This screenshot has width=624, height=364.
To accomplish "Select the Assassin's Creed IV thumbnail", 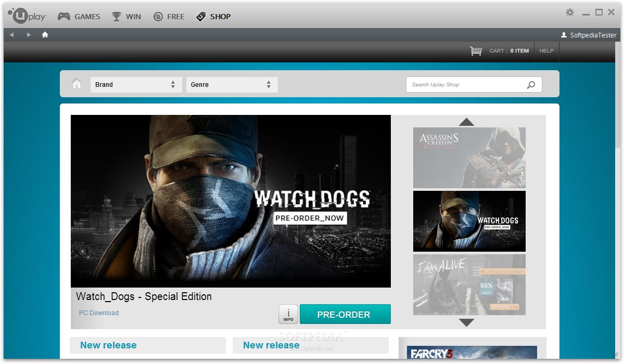I will [x=469, y=158].
